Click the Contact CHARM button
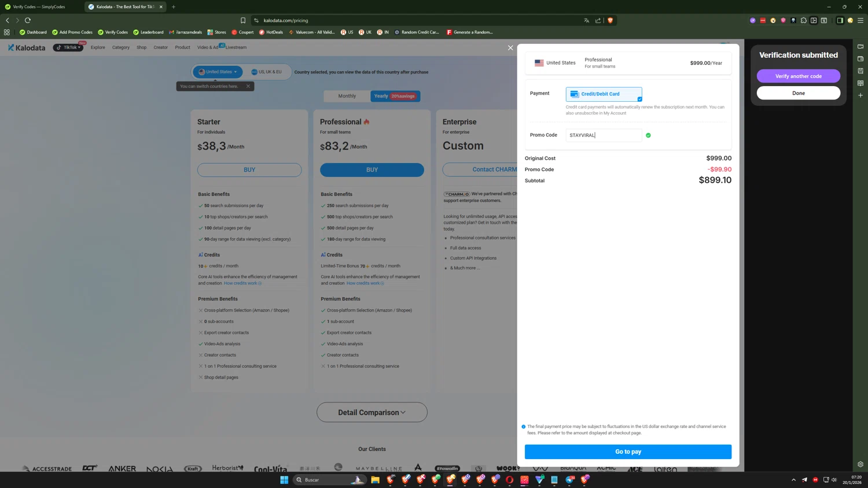868x488 pixels. point(480,170)
